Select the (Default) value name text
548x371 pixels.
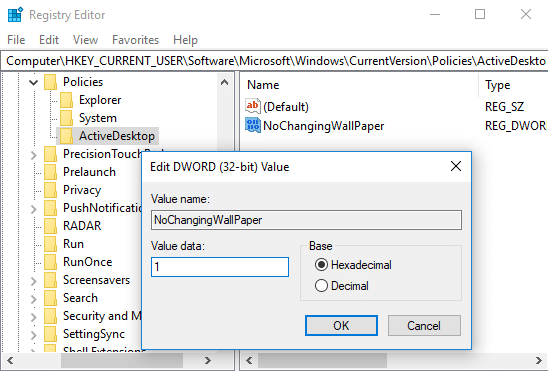pyautogui.click(x=286, y=107)
